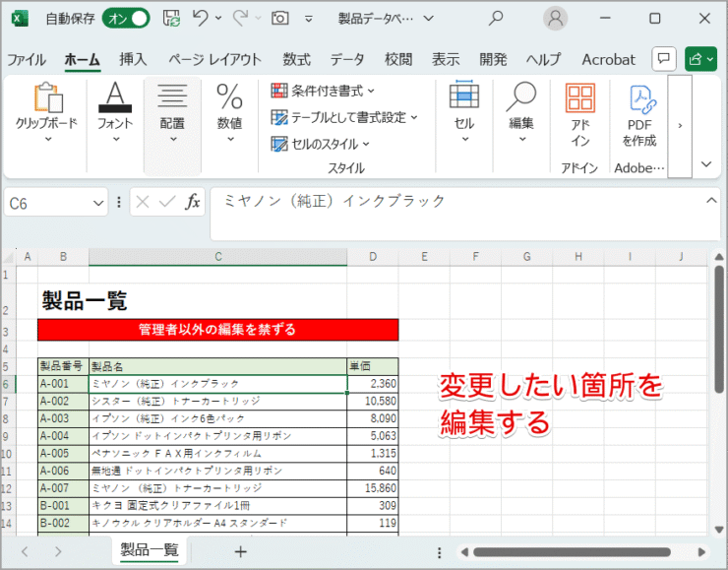Click the Name Box showing C6
This screenshot has height=570, width=728.
(49, 203)
